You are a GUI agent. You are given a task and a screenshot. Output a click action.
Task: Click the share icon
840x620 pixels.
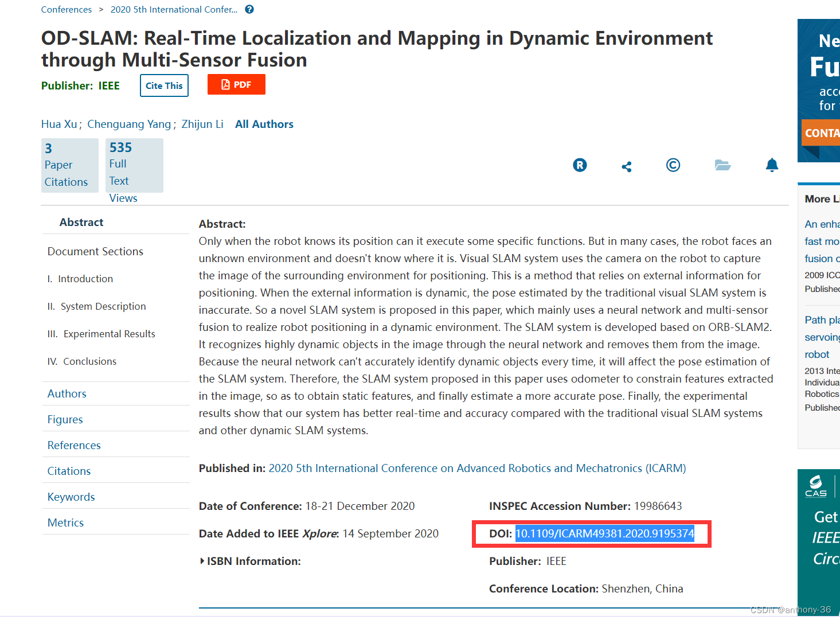tap(627, 166)
